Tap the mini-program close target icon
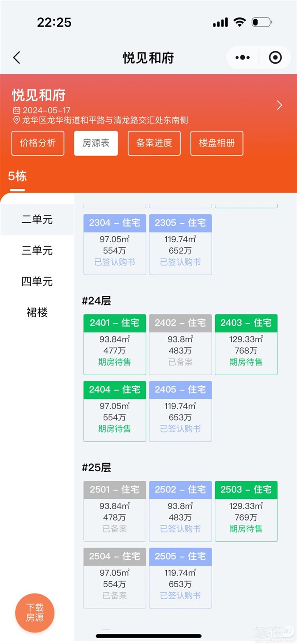The image size is (297, 644). pyautogui.click(x=275, y=58)
